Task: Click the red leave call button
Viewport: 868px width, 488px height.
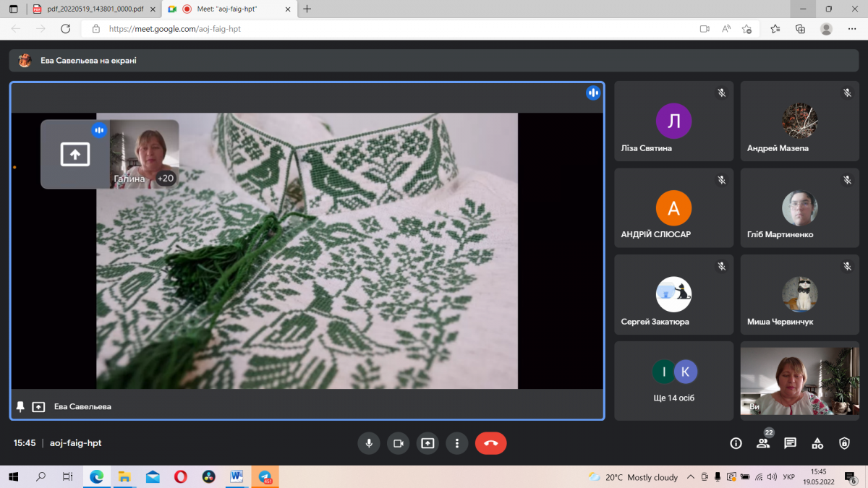Action: tap(490, 443)
